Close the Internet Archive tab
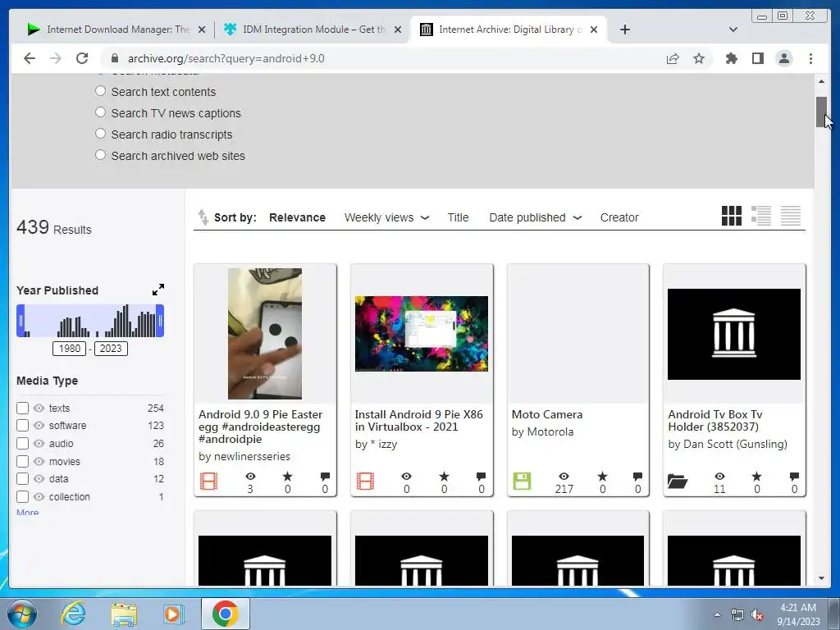The width and height of the screenshot is (840, 630). [594, 30]
